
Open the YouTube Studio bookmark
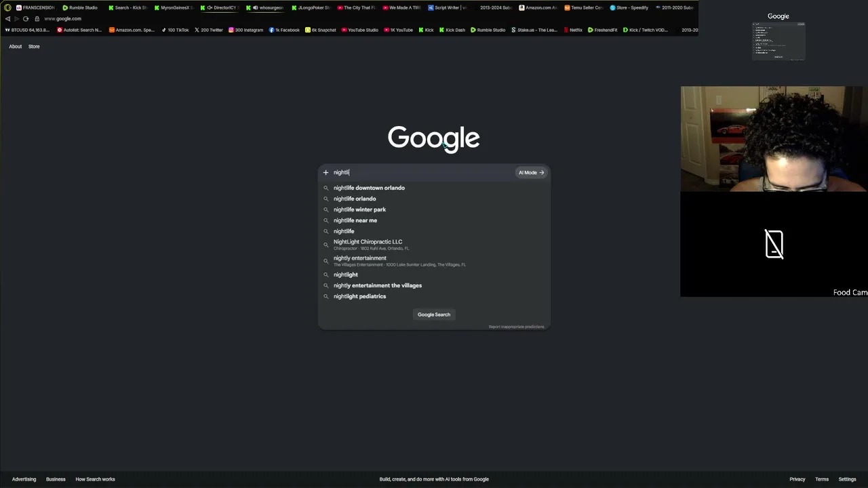(x=360, y=30)
